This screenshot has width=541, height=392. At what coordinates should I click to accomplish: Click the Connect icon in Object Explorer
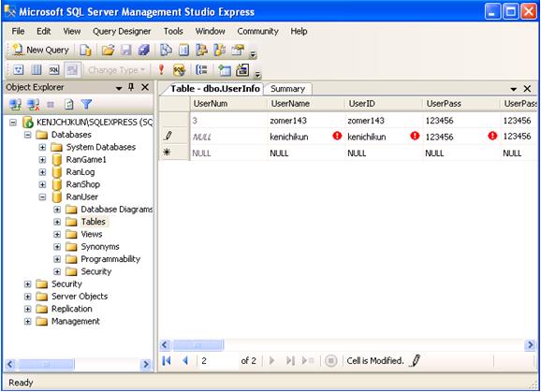pos(16,104)
